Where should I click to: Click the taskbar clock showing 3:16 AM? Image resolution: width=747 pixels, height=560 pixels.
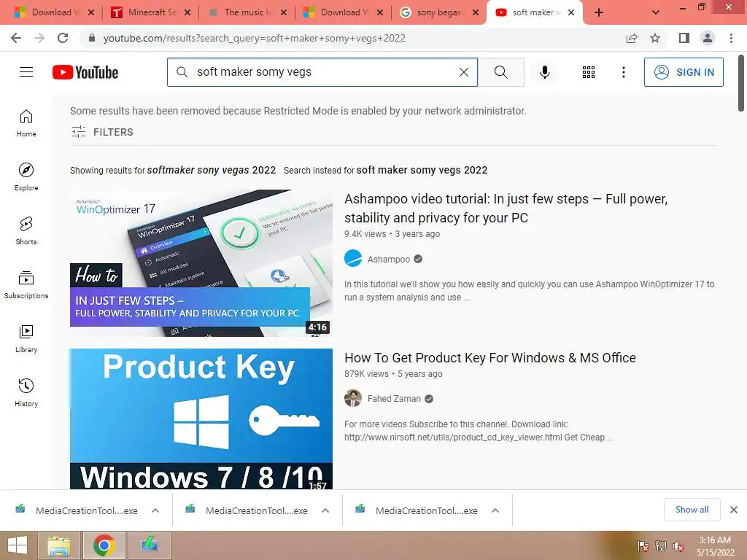click(x=715, y=546)
